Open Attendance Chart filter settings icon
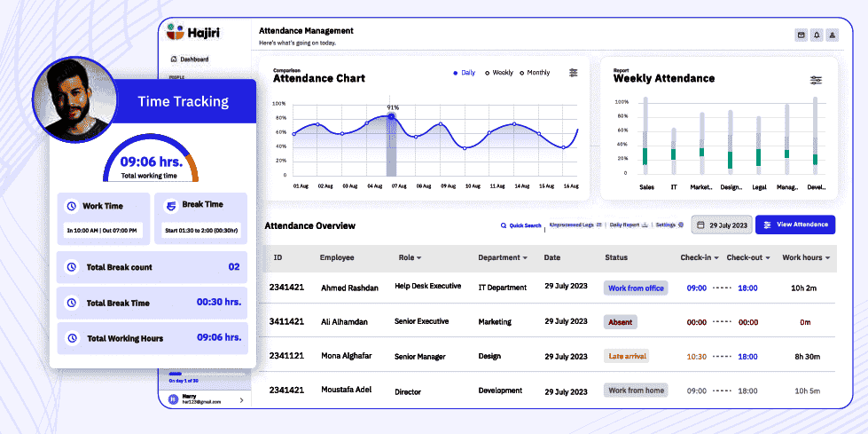 click(574, 73)
